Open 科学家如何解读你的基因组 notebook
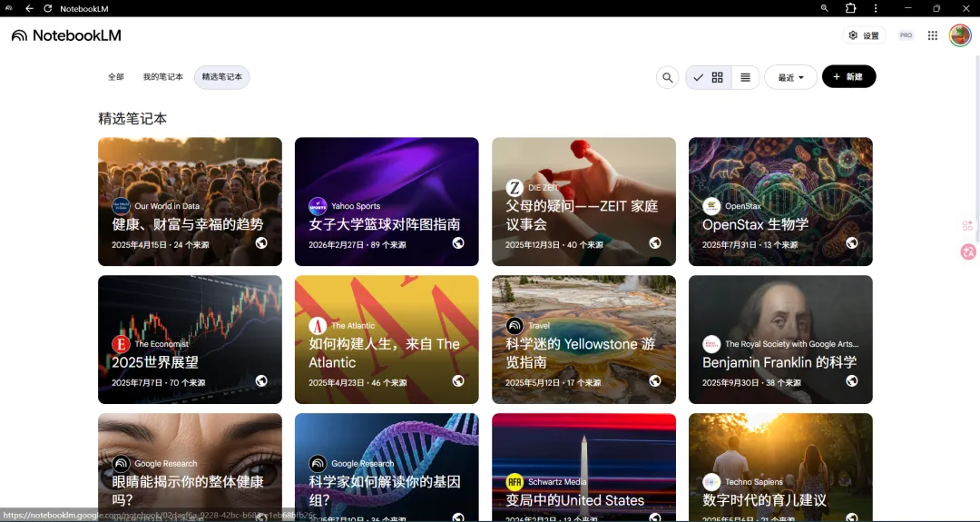The height and width of the screenshot is (522, 980). [387, 467]
